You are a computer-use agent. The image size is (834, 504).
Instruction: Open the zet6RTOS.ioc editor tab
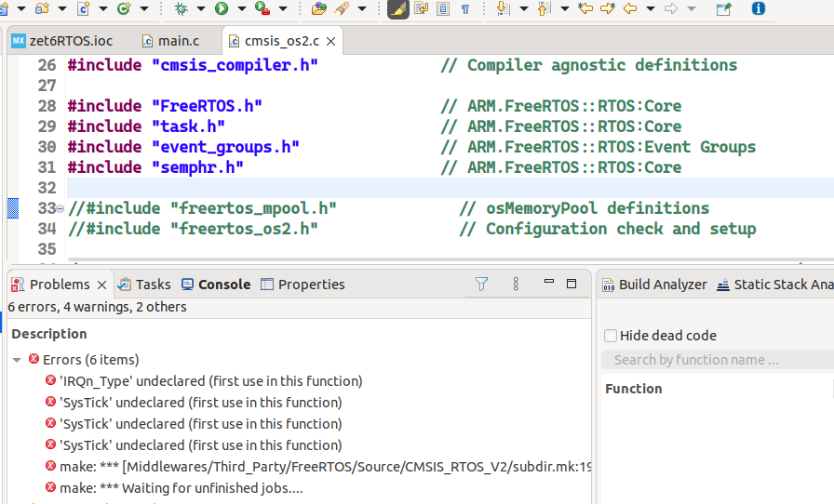pos(69,42)
